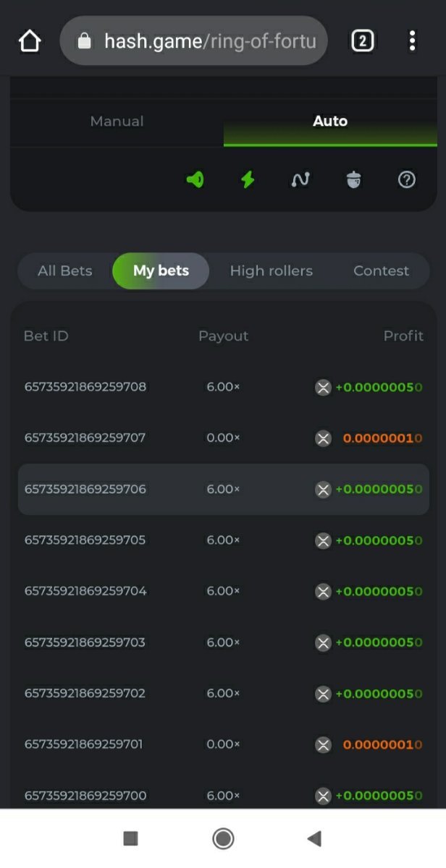446x868 pixels.
Task: Switch to High rollers tab
Action: [271, 271]
